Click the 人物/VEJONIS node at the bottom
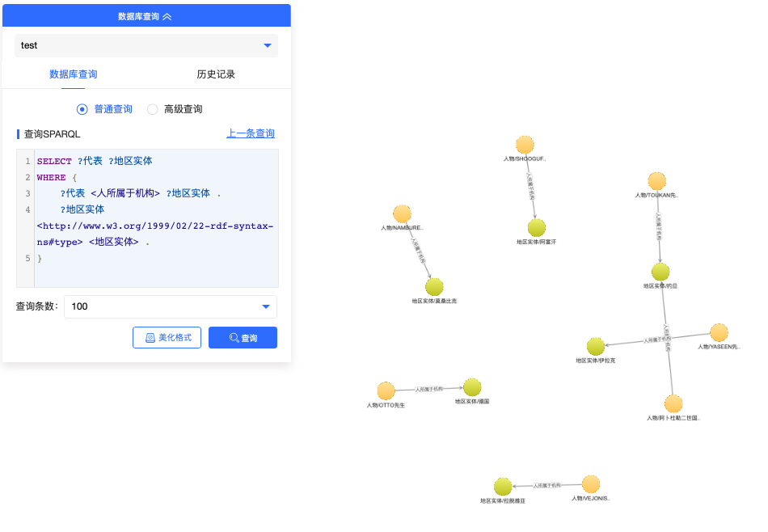Image resolution: width=768 pixels, height=532 pixels. [x=589, y=483]
